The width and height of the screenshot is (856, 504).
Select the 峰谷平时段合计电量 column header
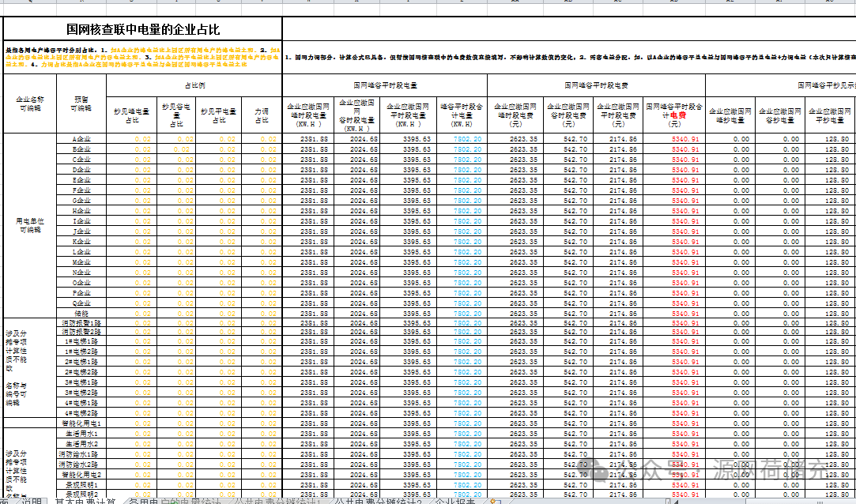tap(461, 114)
